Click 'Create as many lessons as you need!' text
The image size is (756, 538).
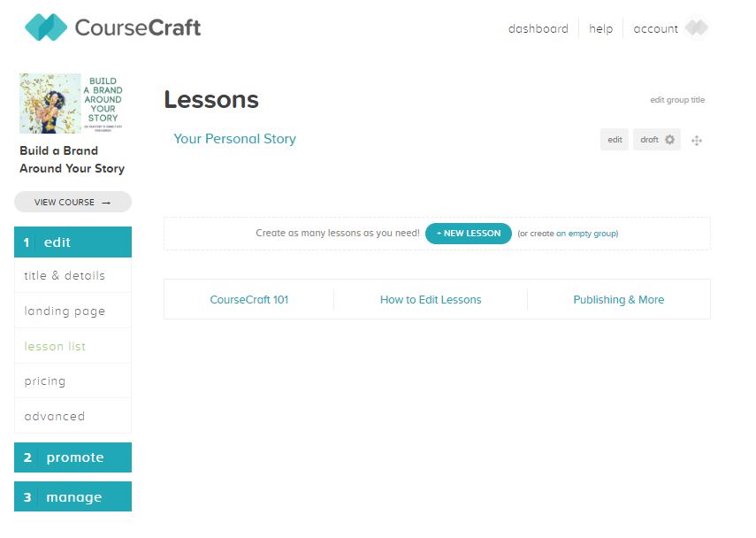pos(338,233)
